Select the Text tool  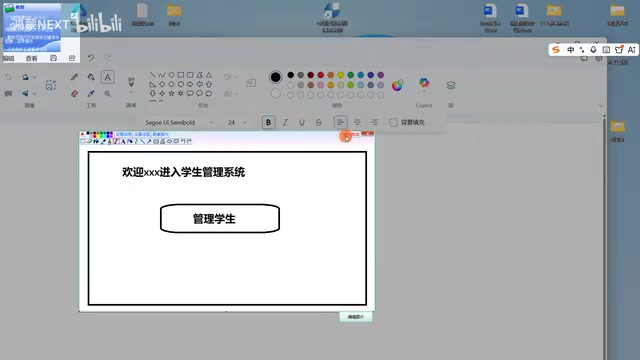pos(107,77)
